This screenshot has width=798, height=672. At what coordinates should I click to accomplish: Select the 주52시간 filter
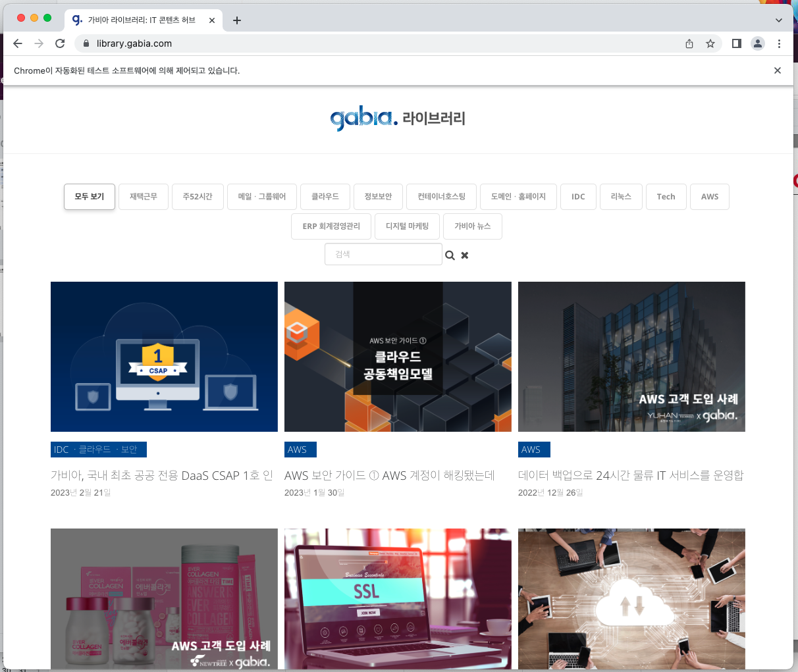pyautogui.click(x=198, y=197)
